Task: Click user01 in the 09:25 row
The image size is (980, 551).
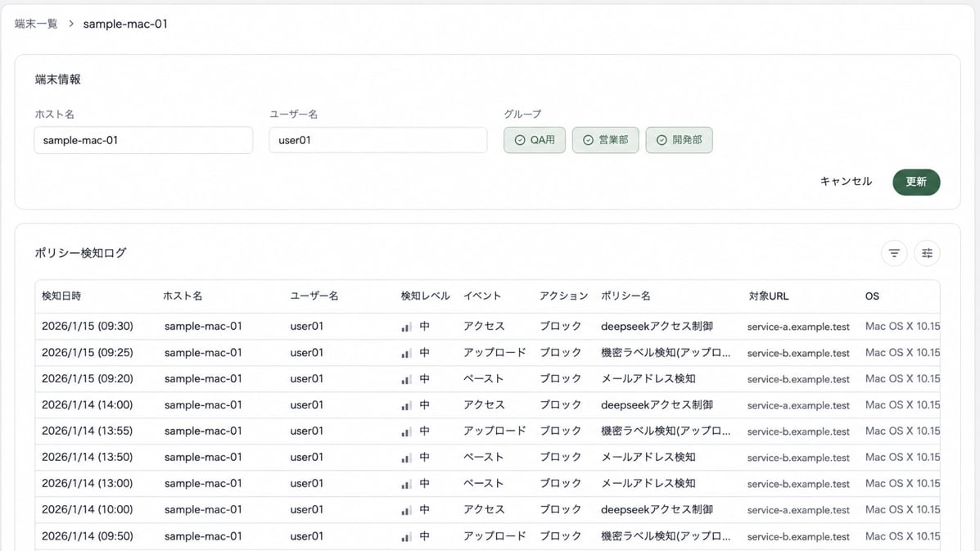Action: point(306,352)
